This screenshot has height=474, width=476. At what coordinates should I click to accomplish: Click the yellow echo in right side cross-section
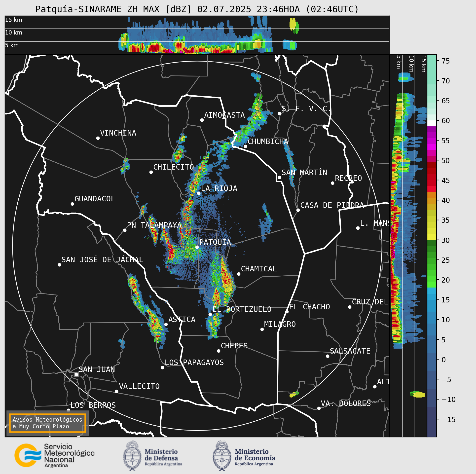tap(419, 395)
